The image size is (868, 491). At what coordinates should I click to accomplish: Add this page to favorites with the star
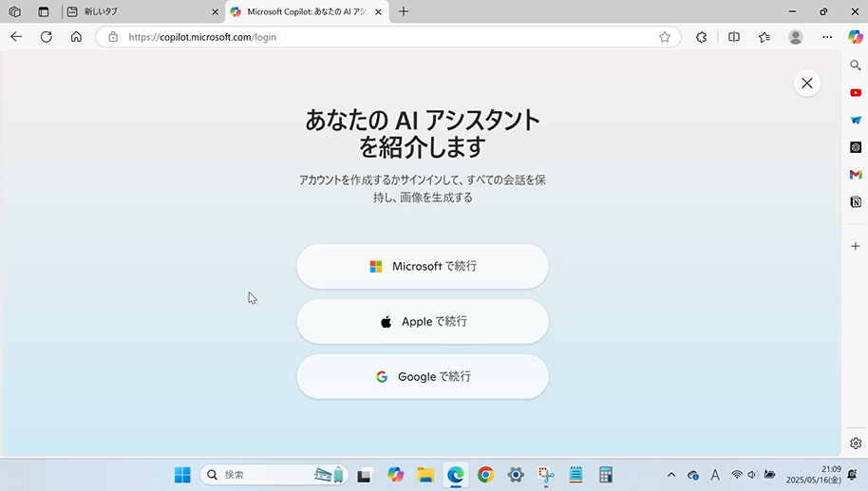(665, 37)
